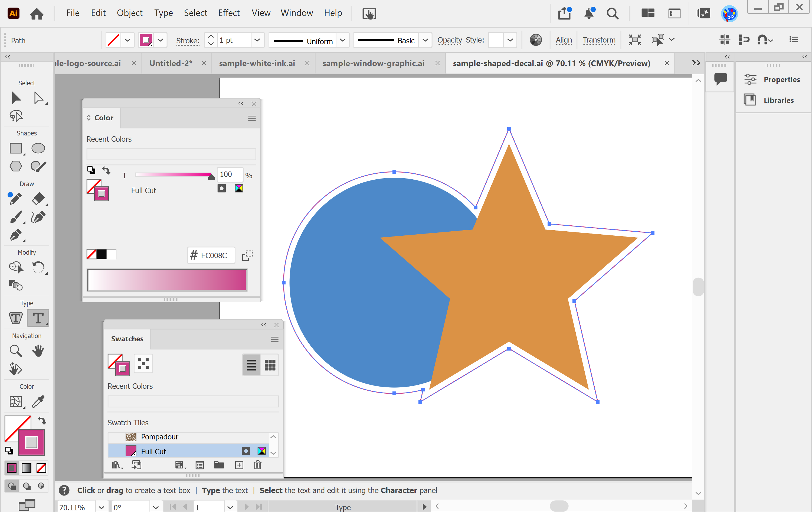
Task: Select the Hand navigation tool
Action: coord(38,351)
